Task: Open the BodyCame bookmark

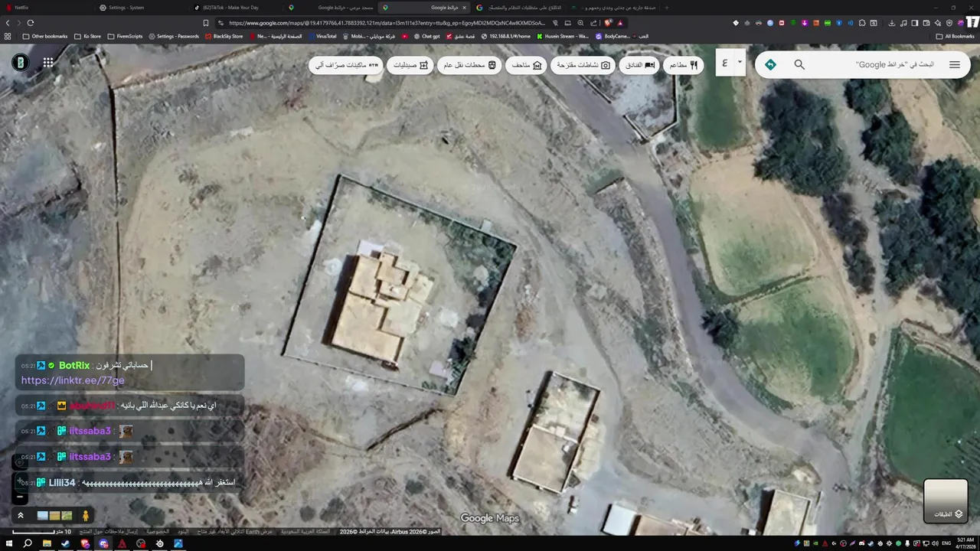Action: pyautogui.click(x=612, y=36)
